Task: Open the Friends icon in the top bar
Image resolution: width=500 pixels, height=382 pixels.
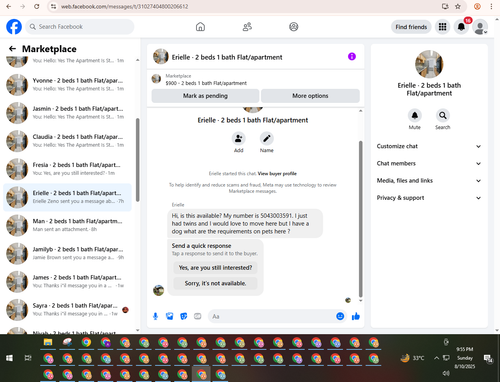Action: (x=247, y=27)
